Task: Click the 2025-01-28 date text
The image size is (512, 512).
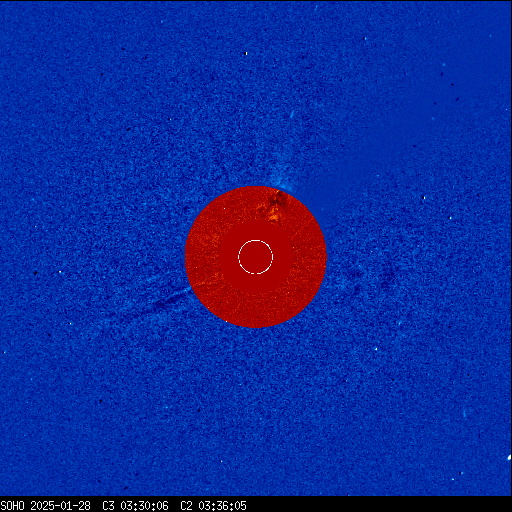Action: pyautogui.click(x=60, y=506)
